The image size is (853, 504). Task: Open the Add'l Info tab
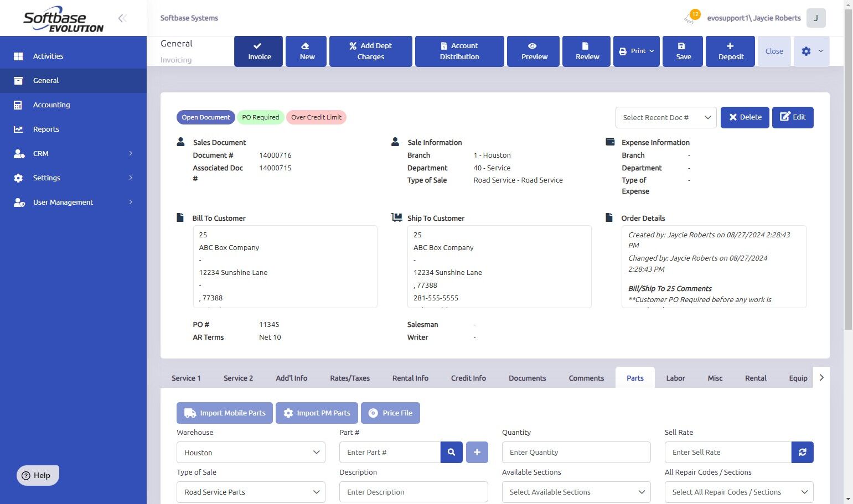tap(291, 378)
